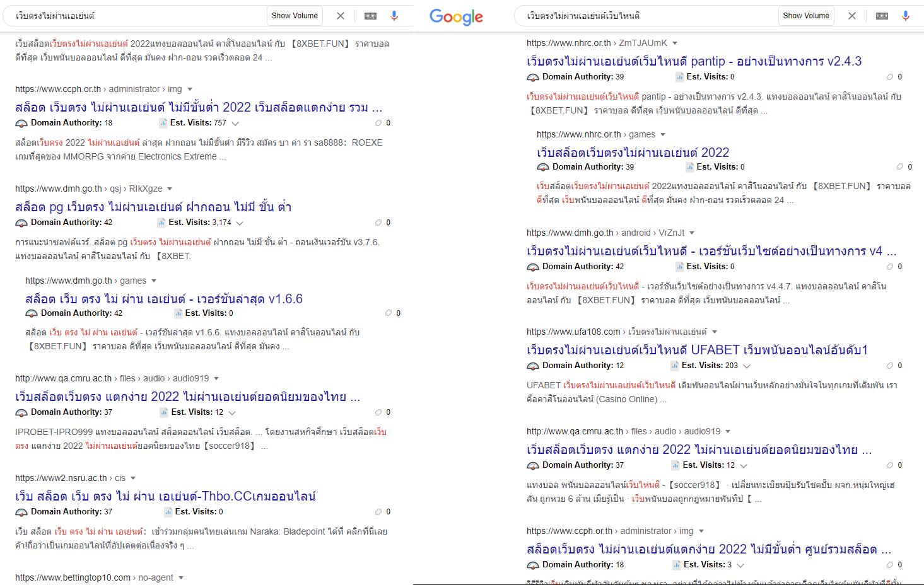
Task: Click Domain Authority 18 gauge icon on left page
Action: [x=21, y=124]
